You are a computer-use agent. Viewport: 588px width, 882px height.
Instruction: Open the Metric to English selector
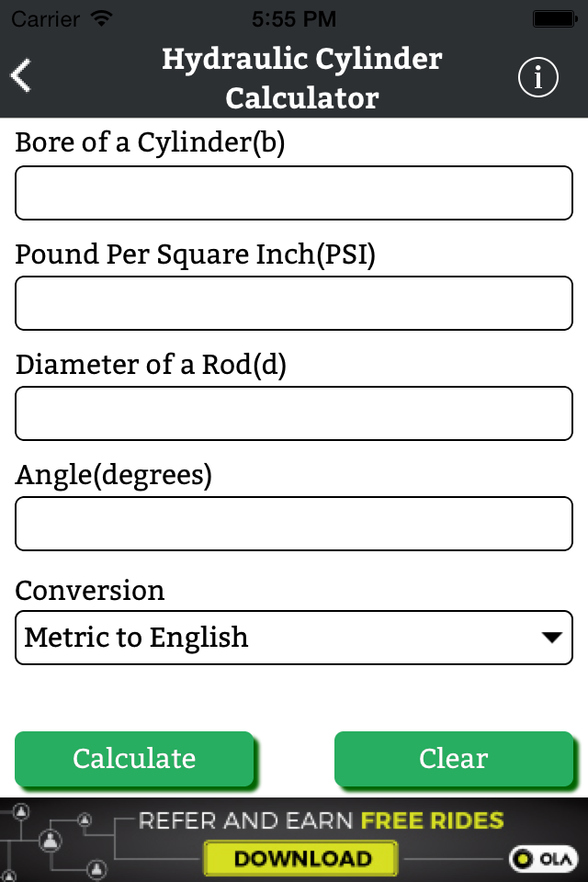[294, 638]
